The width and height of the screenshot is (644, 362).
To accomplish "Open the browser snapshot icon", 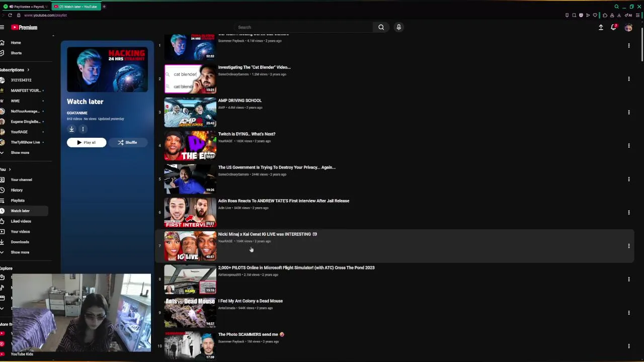I will point(574,15).
